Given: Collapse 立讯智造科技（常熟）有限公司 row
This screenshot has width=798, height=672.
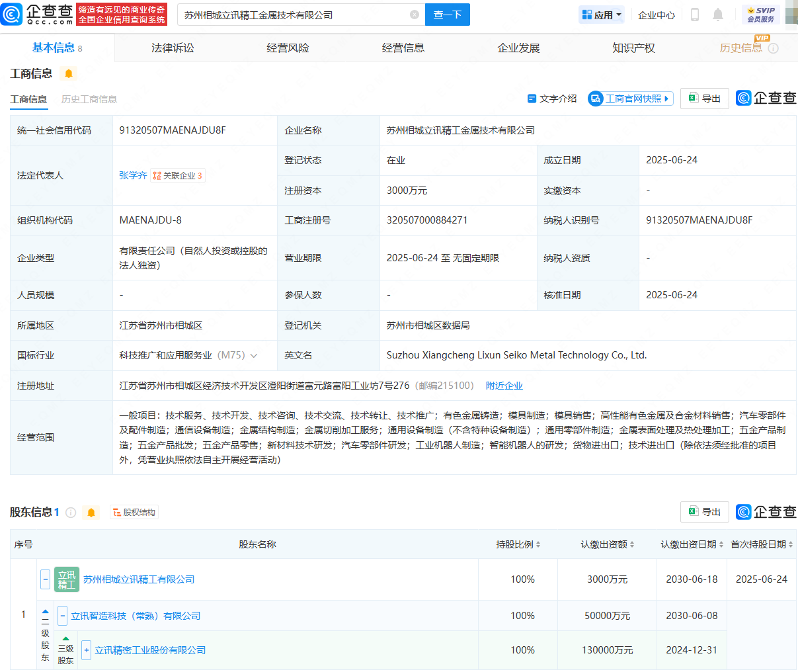Looking at the screenshot, I should pos(62,616).
